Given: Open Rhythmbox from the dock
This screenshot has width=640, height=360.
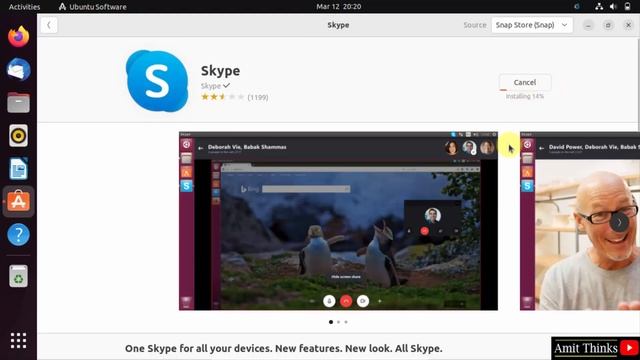Looking at the screenshot, I should tap(18, 136).
